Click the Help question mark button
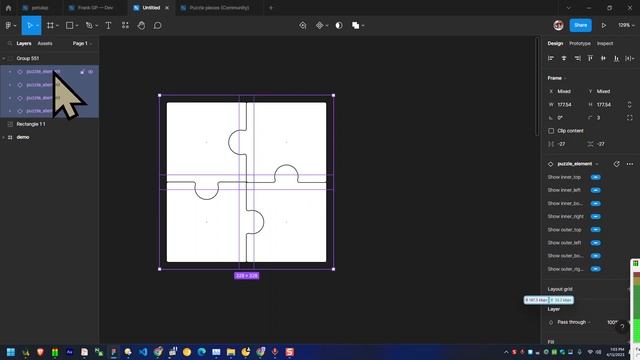Image resolution: width=640 pixels, height=360 pixels. [622, 327]
